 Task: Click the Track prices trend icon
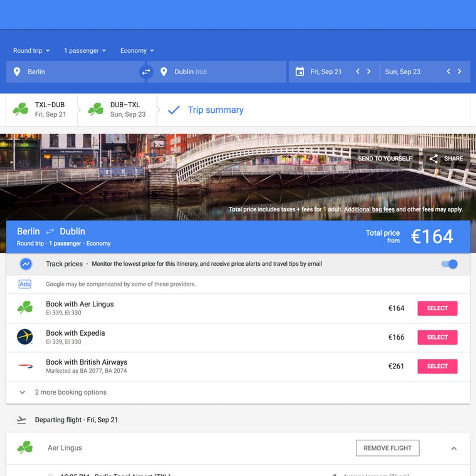tap(26, 264)
